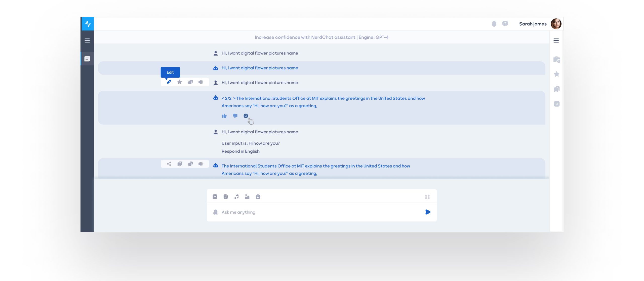Click the image upload icon
644x281 pixels.
click(247, 197)
